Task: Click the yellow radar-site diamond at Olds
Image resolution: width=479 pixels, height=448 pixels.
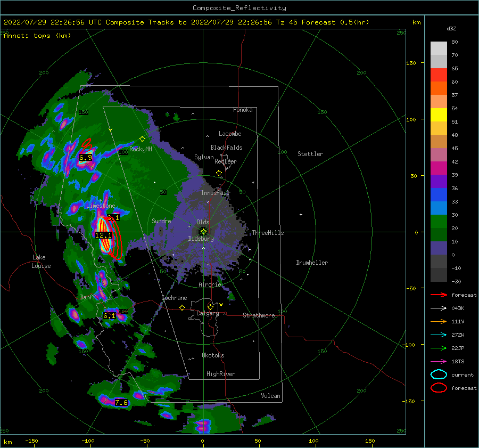Action: pos(203,232)
